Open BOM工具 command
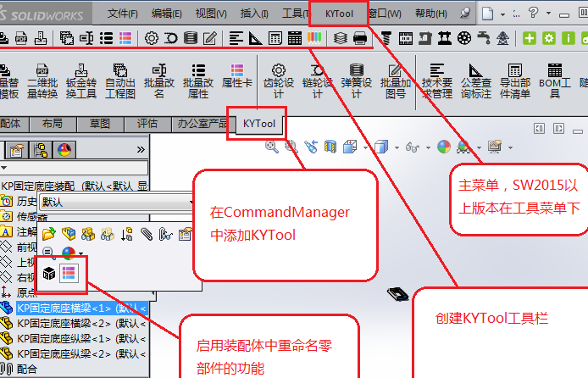This screenshot has width=588, height=378. click(555, 81)
